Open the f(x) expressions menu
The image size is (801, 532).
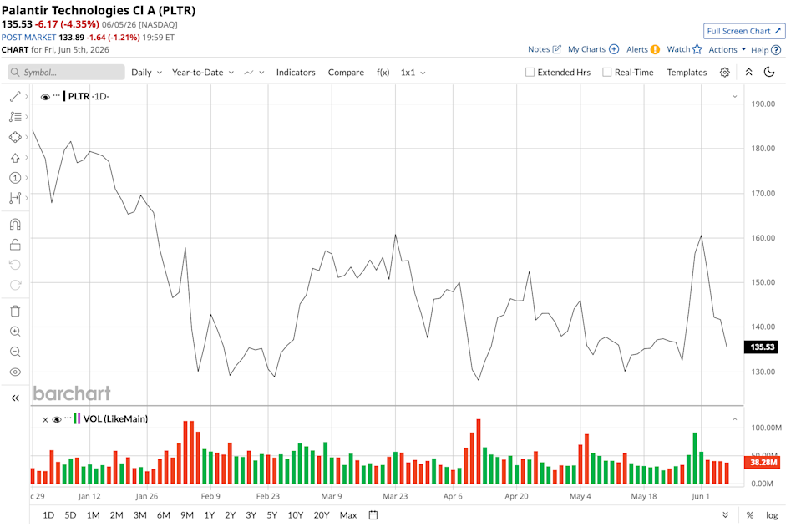(383, 73)
